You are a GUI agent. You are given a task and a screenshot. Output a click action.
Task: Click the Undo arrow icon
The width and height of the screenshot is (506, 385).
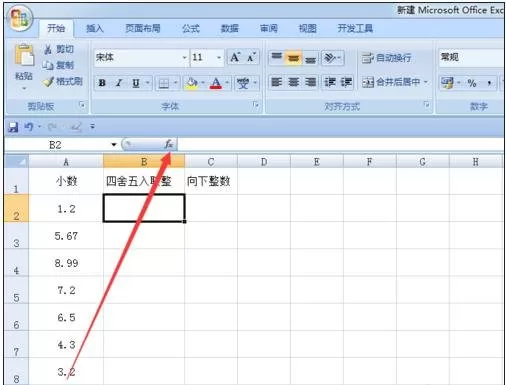coord(29,127)
